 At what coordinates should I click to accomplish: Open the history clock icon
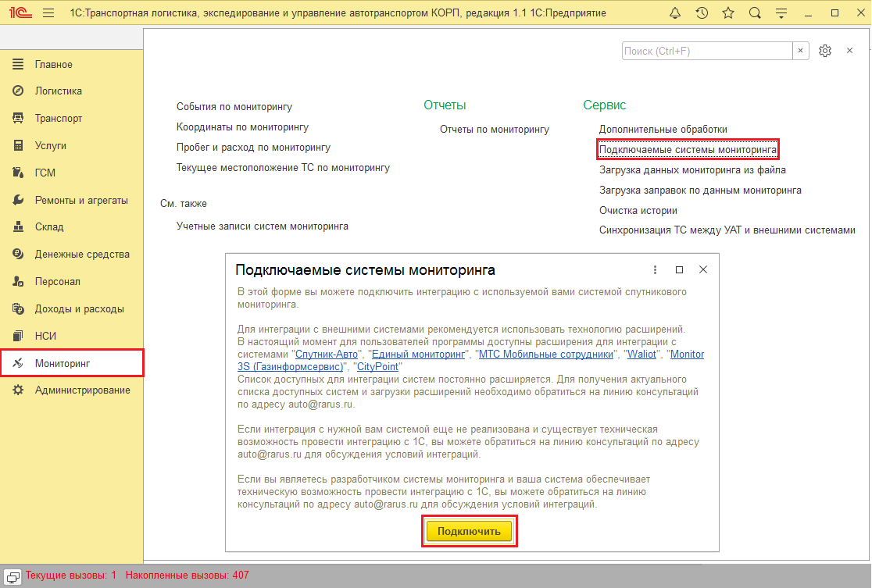(x=702, y=13)
